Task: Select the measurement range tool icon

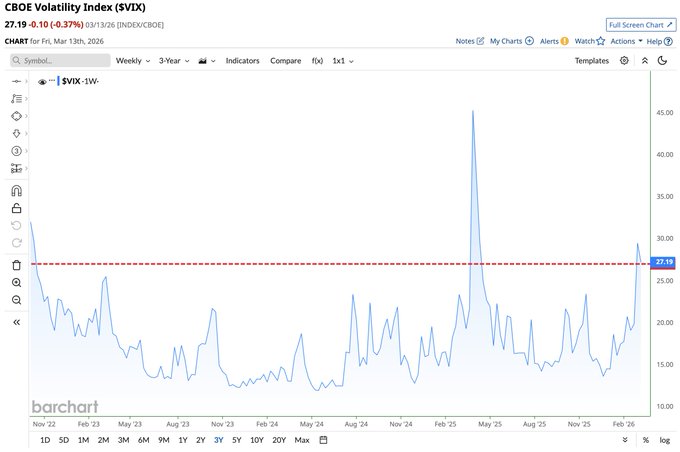Action: (x=16, y=168)
